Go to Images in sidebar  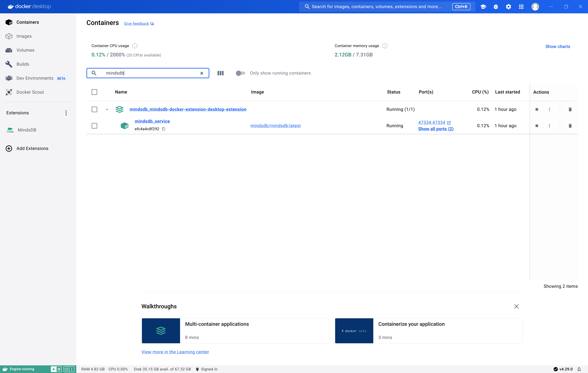[x=24, y=36]
